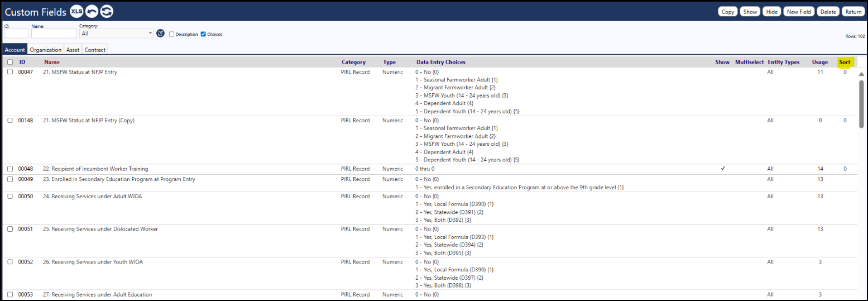The image size is (868, 301).
Task: Click usage value 14 in row 00048
Action: click(x=820, y=169)
